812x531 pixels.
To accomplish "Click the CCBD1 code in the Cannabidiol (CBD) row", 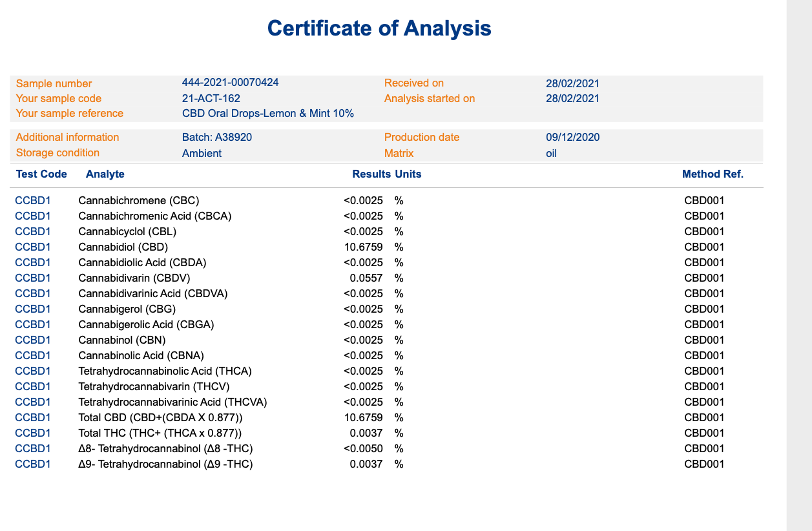I will [32, 247].
